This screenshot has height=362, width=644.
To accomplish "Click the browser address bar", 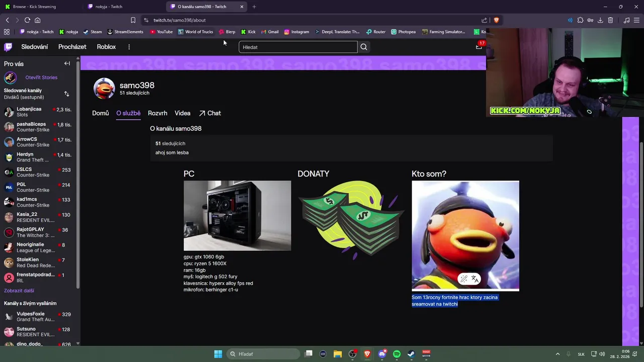I will [x=312, y=20].
